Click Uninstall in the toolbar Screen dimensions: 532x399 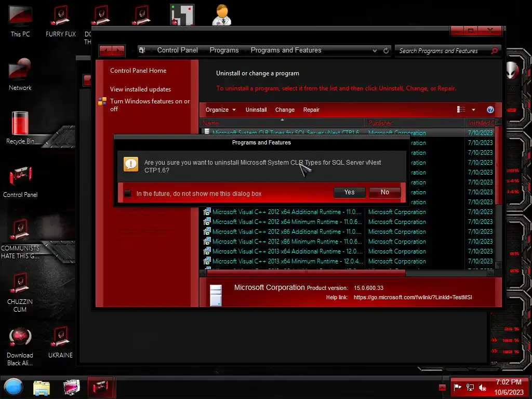pyautogui.click(x=256, y=110)
